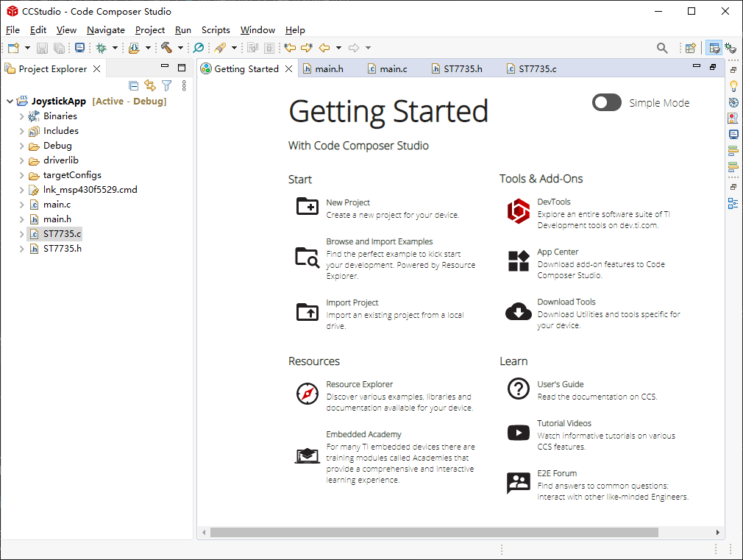The image size is (743, 560).
Task: Click the red-dot breakpoints icon in right trim
Action: [733, 118]
